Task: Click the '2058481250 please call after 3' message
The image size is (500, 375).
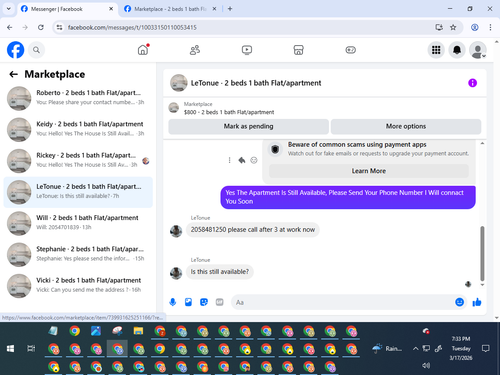Action: (x=253, y=230)
